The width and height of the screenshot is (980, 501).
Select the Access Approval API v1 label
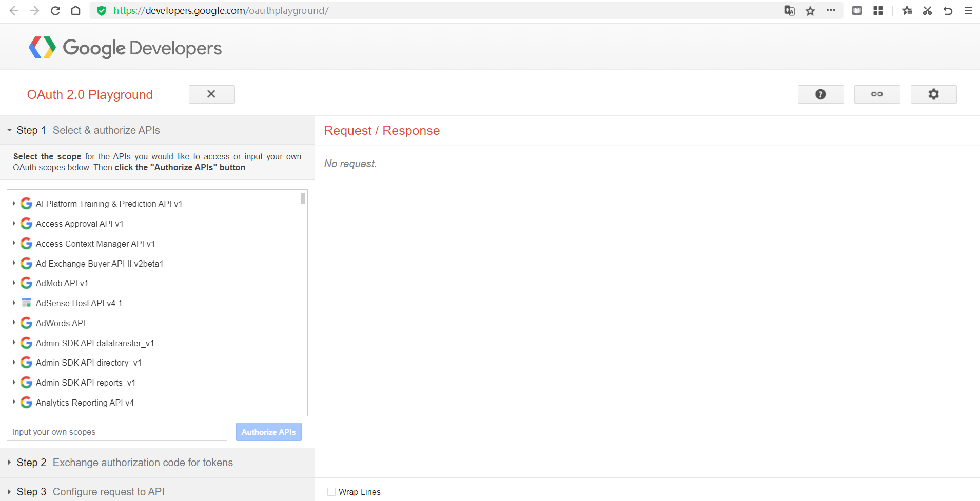80,224
